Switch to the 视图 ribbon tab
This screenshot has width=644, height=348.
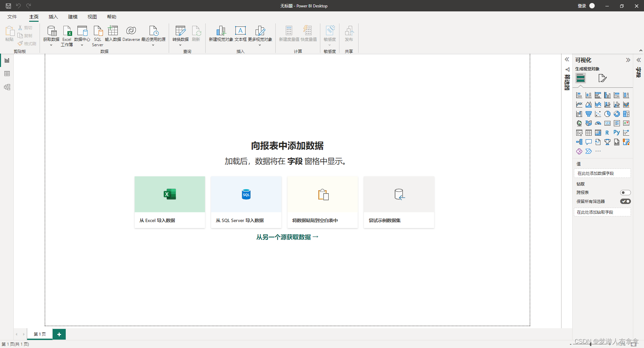(x=92, y=17)
